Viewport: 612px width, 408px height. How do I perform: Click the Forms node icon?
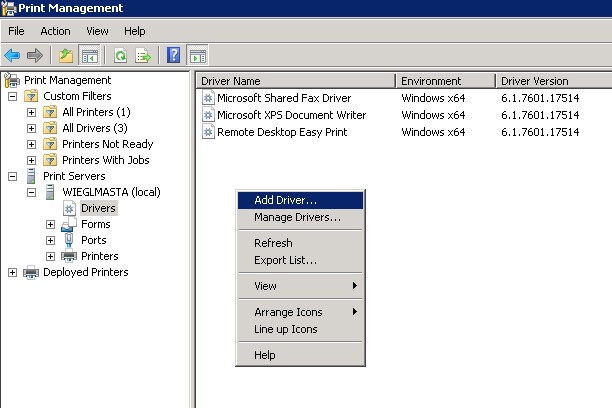click(x=69, y=224)
